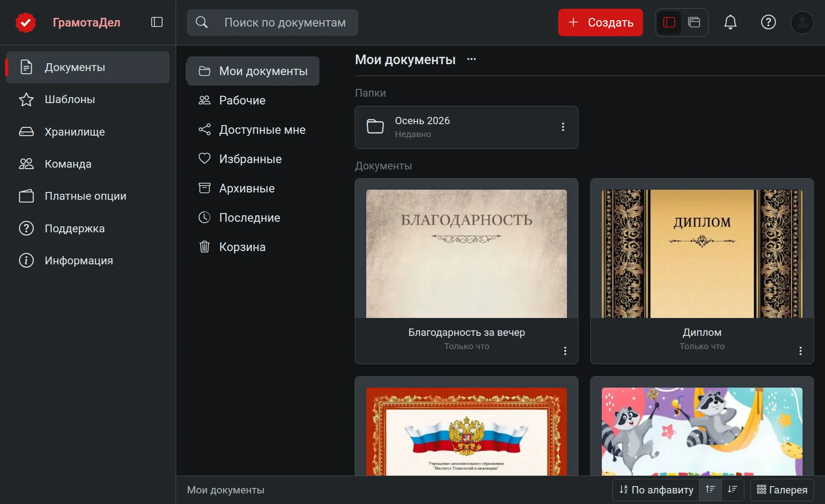Click the Доступные мне share icon
The width and height of the screenshot is (825, 504).
(204, 130)
